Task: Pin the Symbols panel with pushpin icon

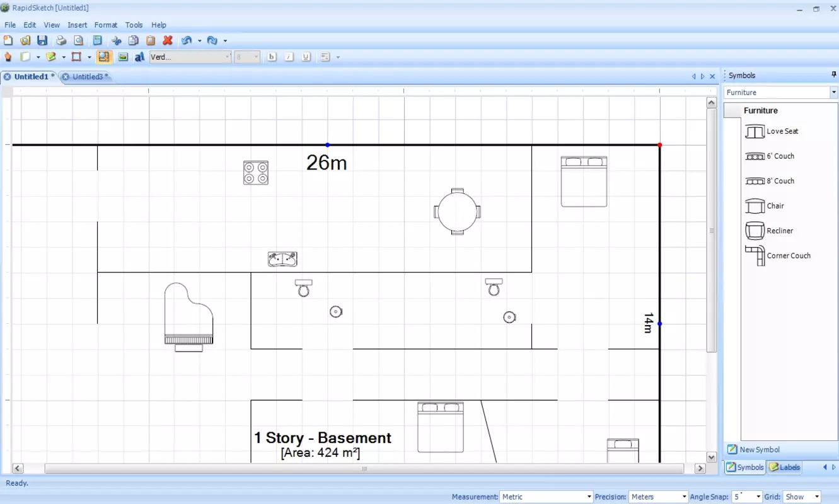Action: pyautogui.click(x=834, y=75)
